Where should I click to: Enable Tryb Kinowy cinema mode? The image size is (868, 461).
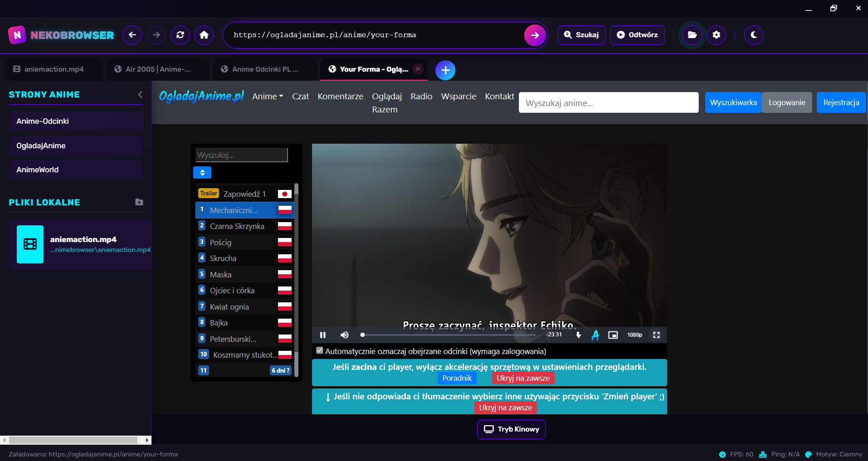[512, 429]
